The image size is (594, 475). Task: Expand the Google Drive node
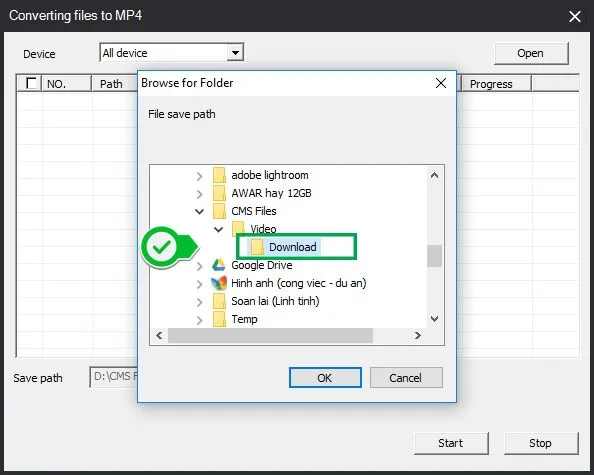tap(199, 266)
